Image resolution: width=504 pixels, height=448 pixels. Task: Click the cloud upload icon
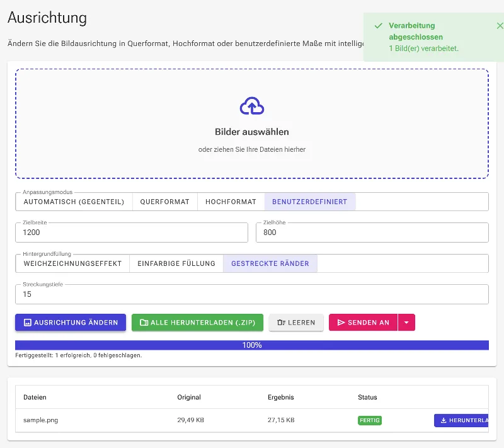pyautogui.click(x=251, y=106)
